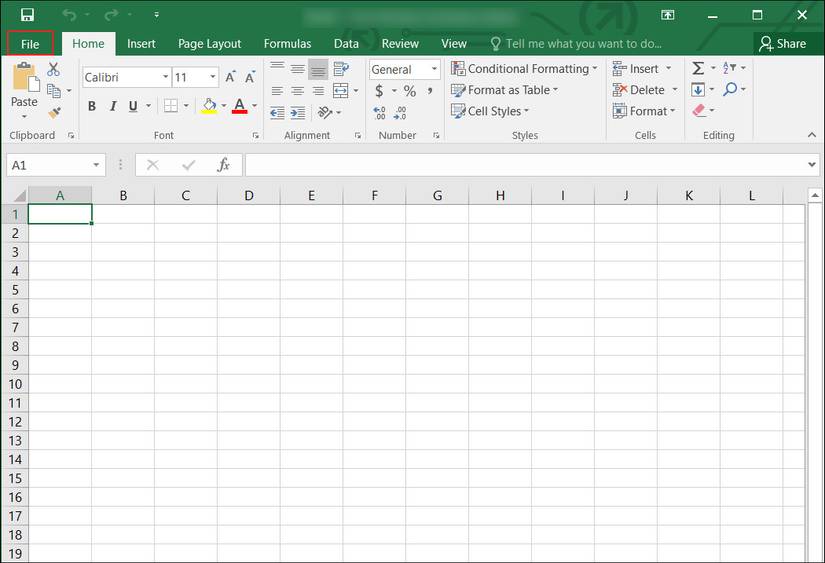This screenshot has height=563, width=825.
Task: Click the Percent Style icon
Action: point(410,91)
